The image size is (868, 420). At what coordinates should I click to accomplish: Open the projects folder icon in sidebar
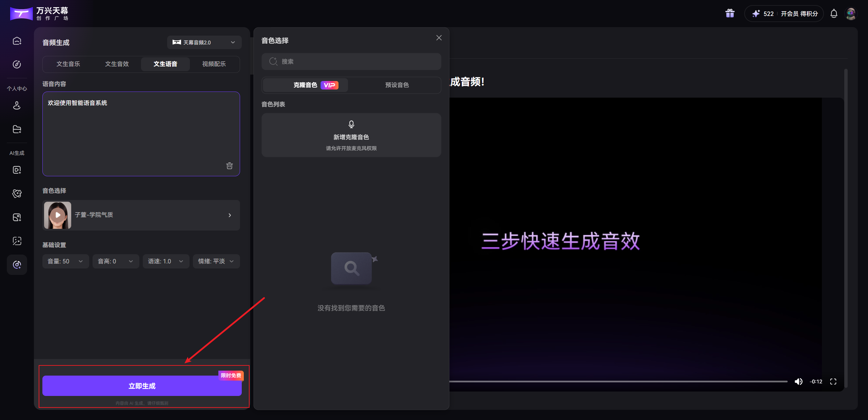pyautogui.click(x=17, y=129)
